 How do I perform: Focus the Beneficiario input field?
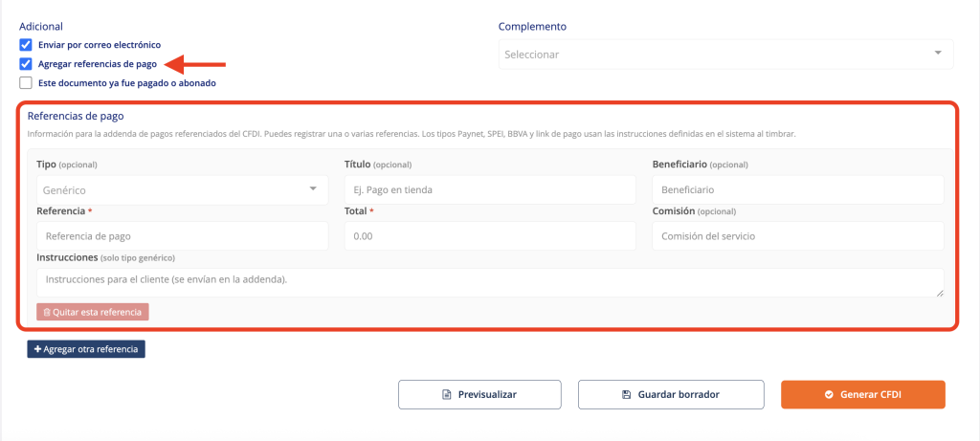(x=797, y=190)
